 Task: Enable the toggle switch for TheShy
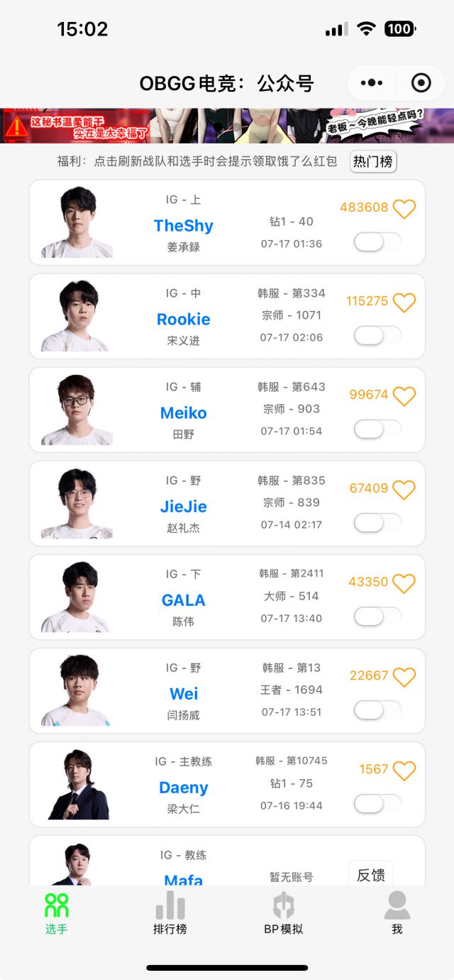377,242
